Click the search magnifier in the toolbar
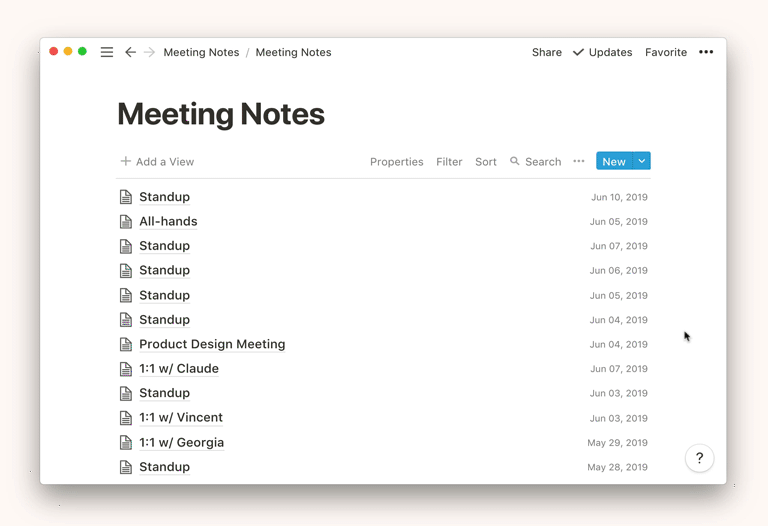The width and height of the screenshot is (768, 526). pyautogui.click(x=515, y=161)
